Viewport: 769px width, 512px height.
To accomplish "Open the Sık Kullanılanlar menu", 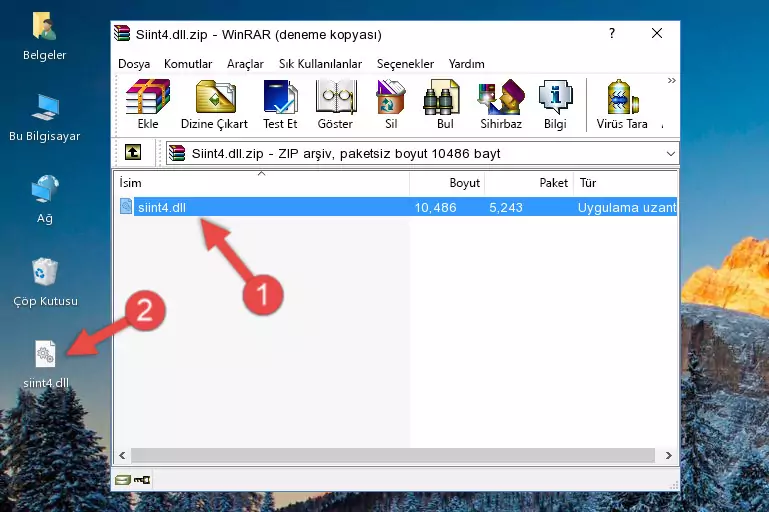I will coord(320,64).
